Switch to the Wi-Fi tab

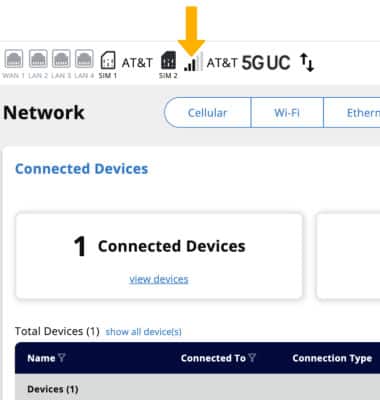[287, 113]
